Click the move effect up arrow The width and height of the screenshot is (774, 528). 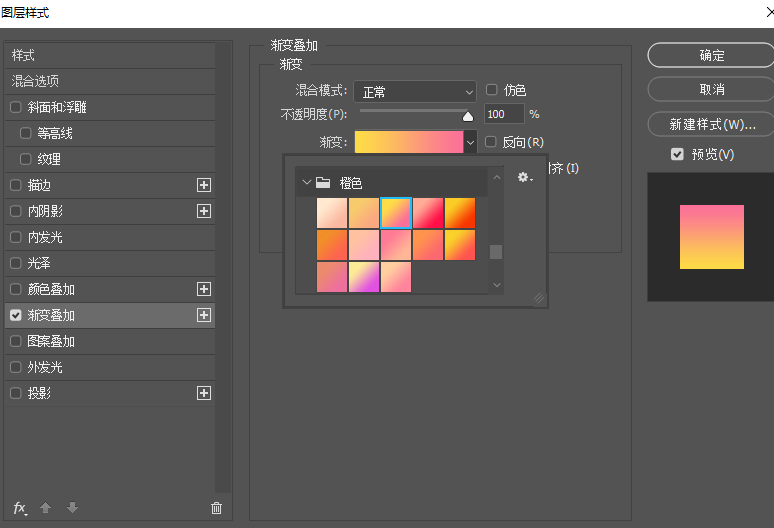[x=45, y=508]
